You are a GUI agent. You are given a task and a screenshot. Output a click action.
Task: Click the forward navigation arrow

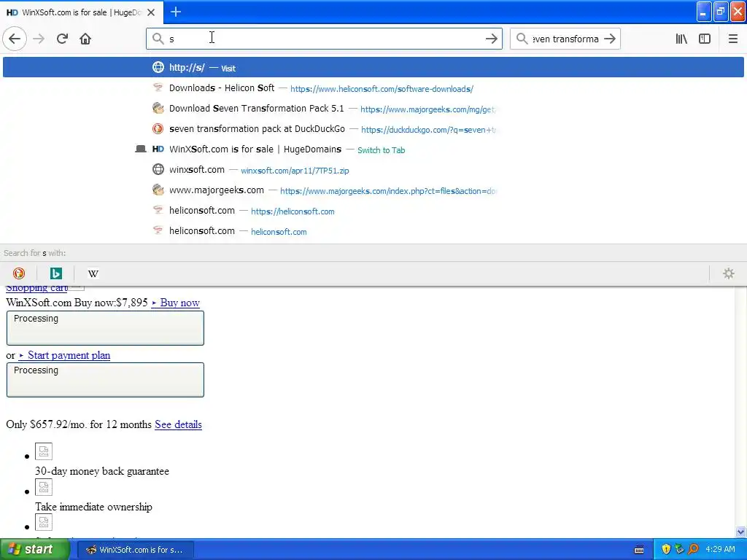tap(39, 39)
